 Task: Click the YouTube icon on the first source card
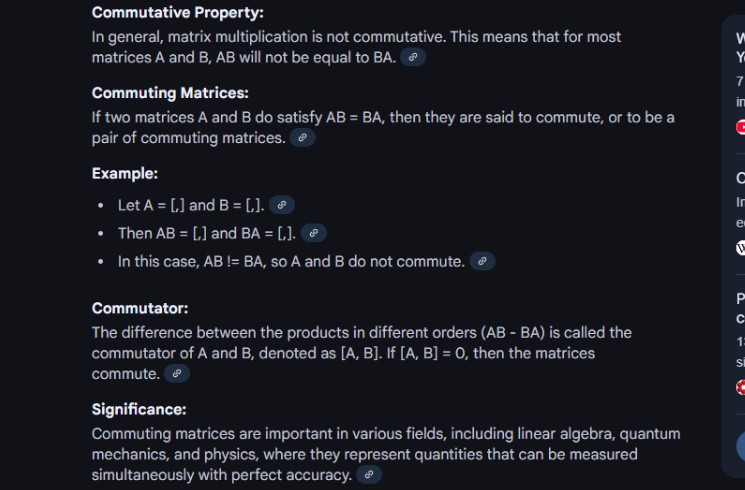(x=741, y=127)
